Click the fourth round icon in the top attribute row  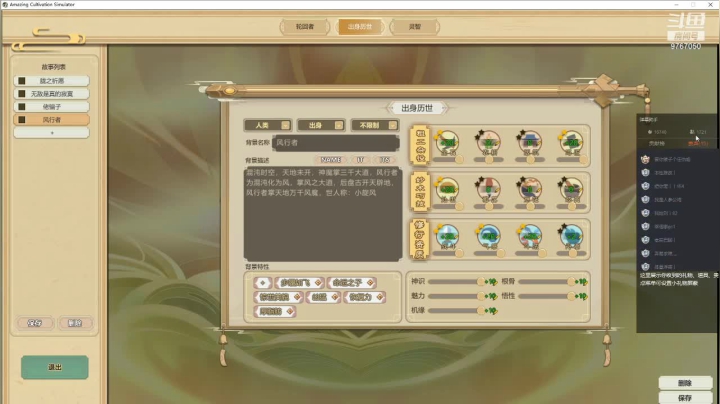pyautogui.click(x=571, y=143)
